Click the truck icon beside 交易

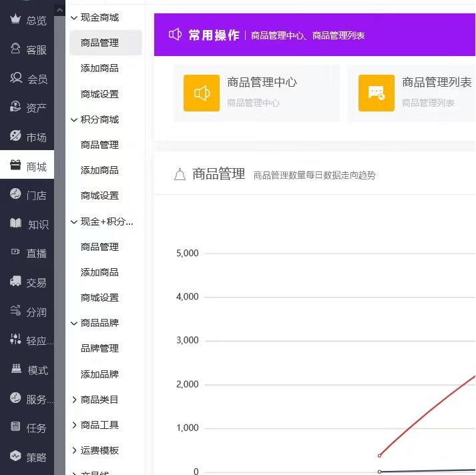point(15,281)
